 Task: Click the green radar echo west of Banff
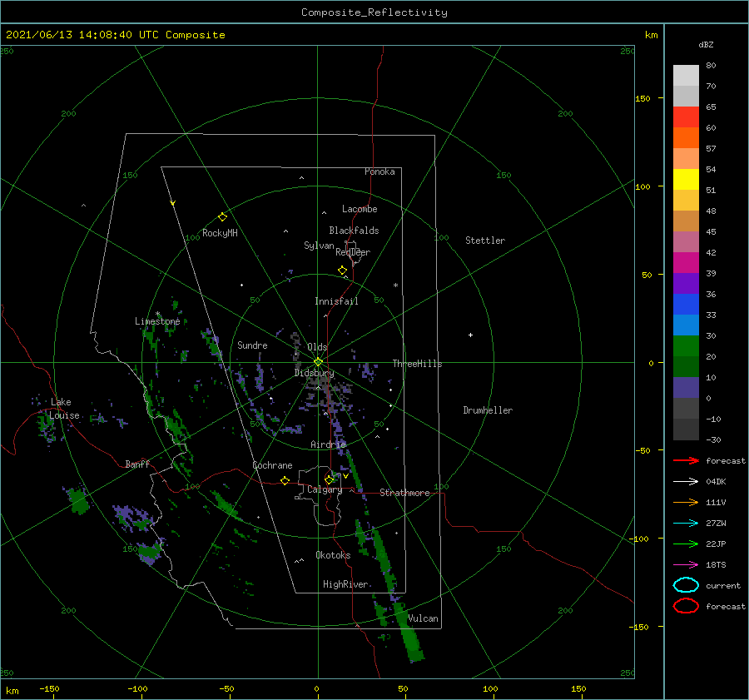click(x=77, y=499)
